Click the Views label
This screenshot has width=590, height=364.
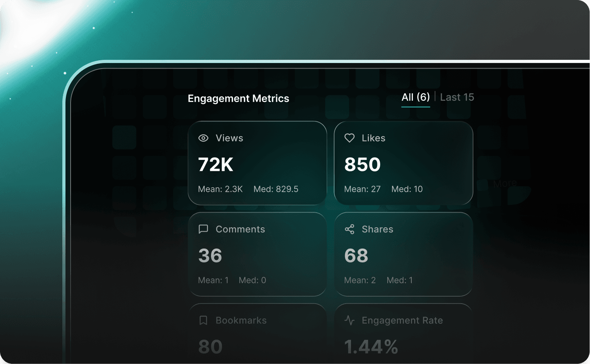pos(230,138)
